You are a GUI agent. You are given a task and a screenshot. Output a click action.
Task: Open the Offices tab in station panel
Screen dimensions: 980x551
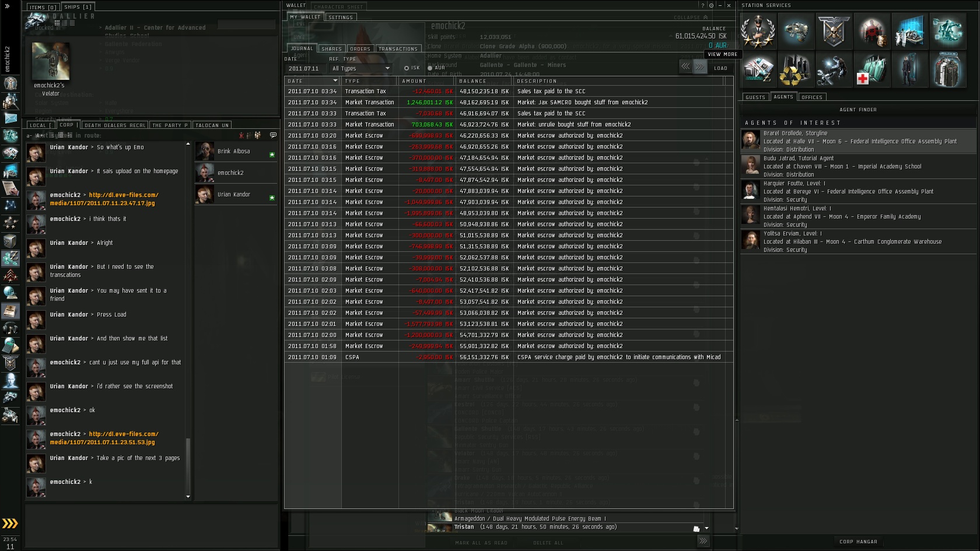click(x=811, y=97)
